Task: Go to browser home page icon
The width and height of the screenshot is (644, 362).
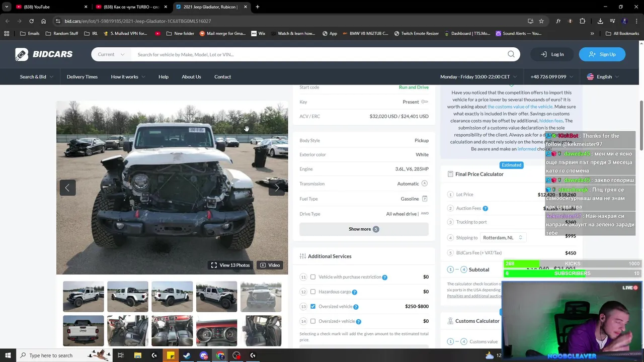Action: click(x=43, y=21)
